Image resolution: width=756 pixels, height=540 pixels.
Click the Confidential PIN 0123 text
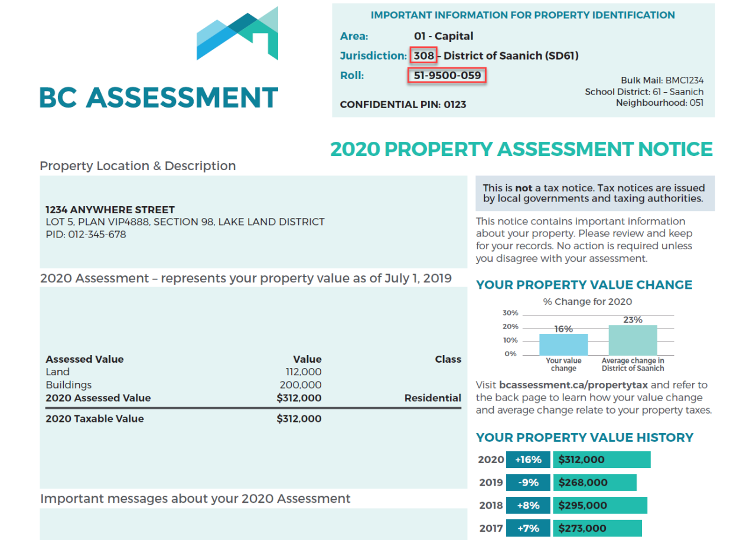tap(403, 104)
